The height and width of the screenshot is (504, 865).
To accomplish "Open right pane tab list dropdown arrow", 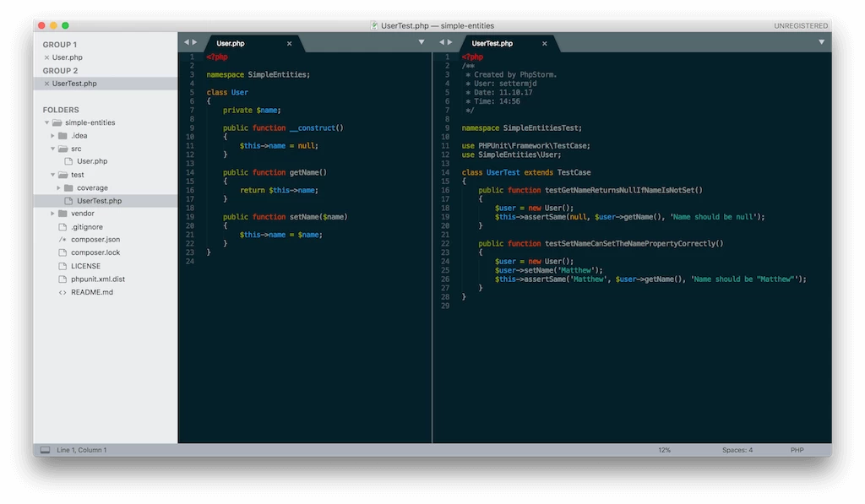I will click(821, 42).
